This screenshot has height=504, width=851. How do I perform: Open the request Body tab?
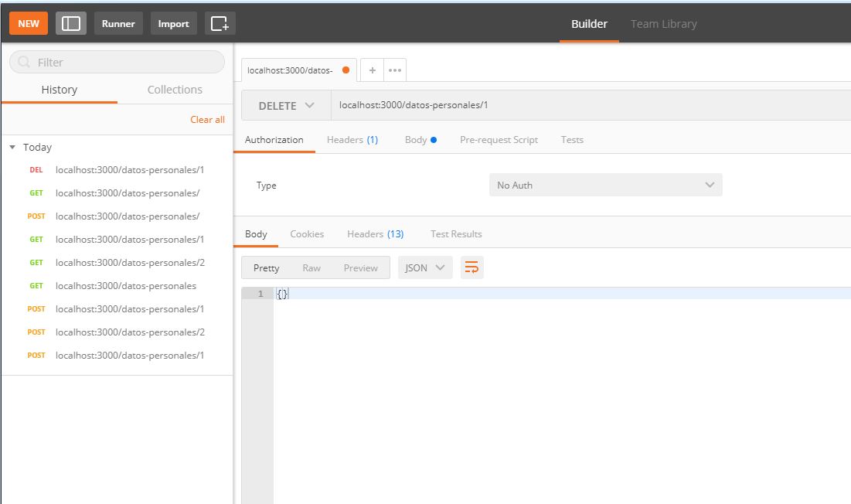(420, 139)
